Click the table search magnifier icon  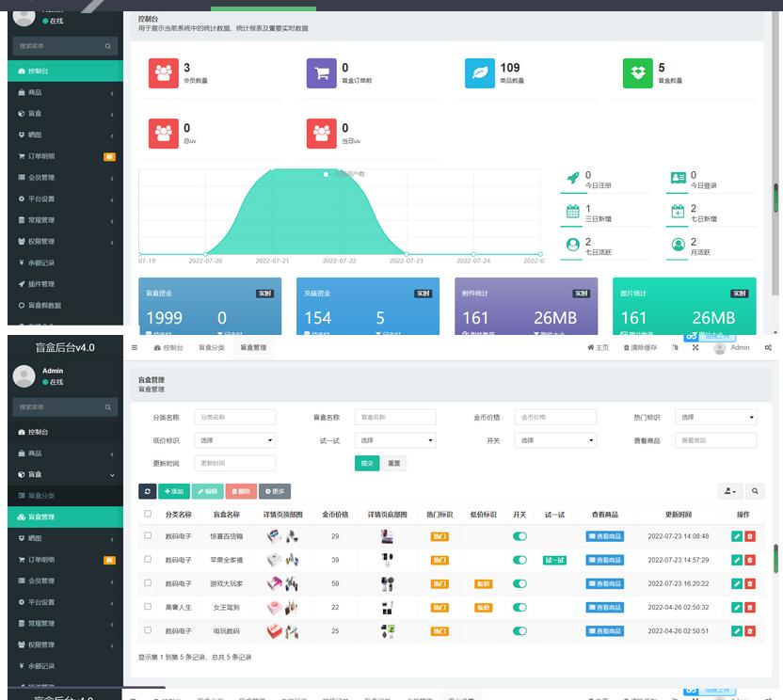click(x=754, y=491)
